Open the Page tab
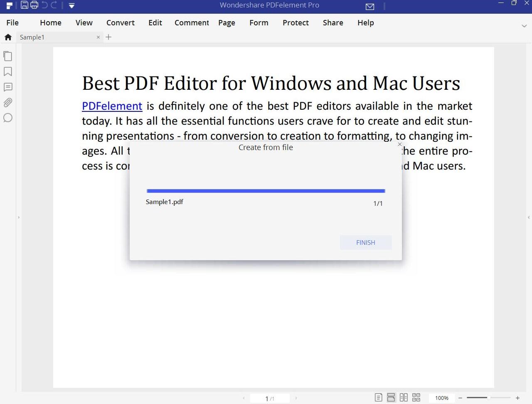The height and width of the screenshot is (404, 532). [227, 23]
